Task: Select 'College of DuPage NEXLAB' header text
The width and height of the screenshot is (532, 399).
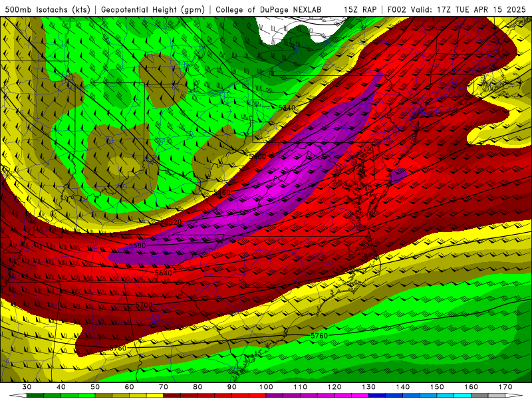Action: coord(268,10)
